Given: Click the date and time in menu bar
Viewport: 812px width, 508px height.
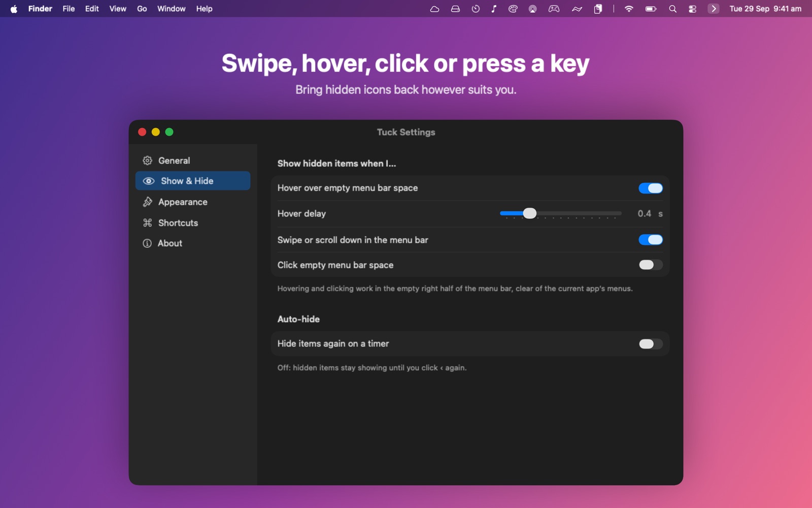Looking at the screenshot, I should (765, 9).
